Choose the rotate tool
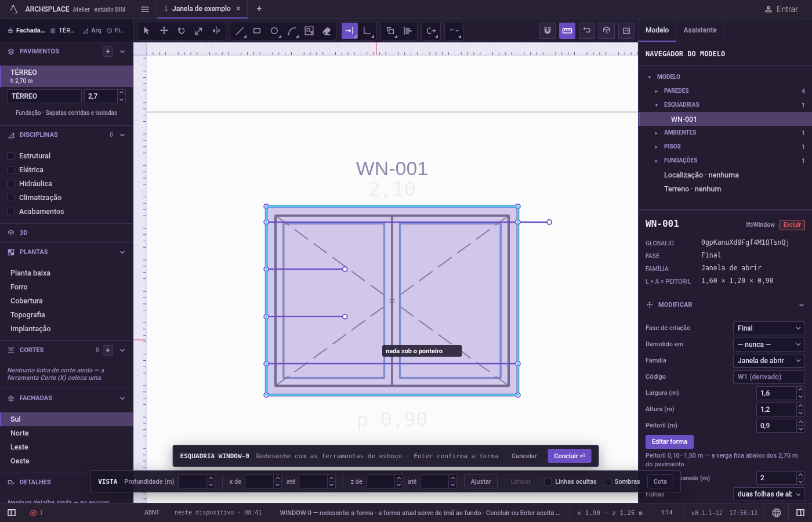812x522 pixels. [x=182, y=31]
